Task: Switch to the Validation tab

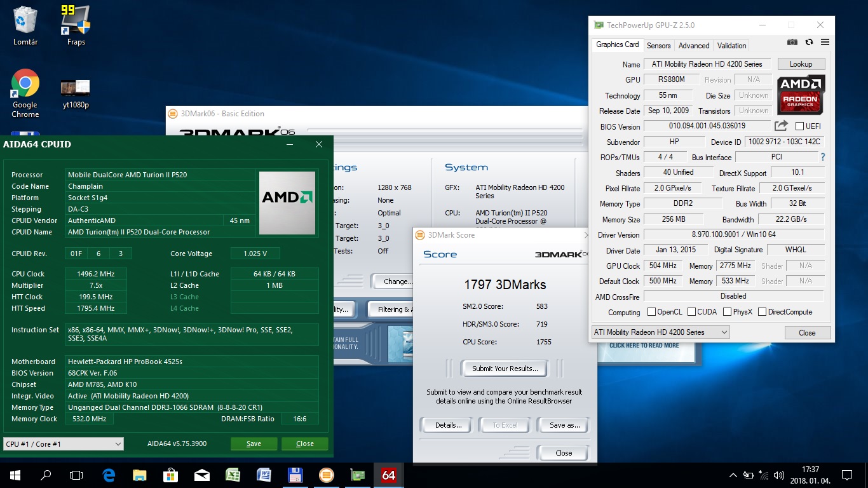Action: [x=732, y=46]
